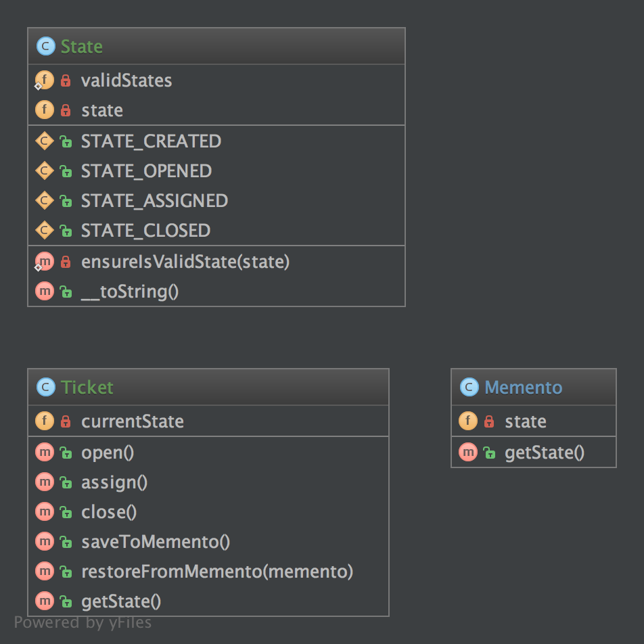Select the Memento class title
644x644 pixels.
pos(524,388)
